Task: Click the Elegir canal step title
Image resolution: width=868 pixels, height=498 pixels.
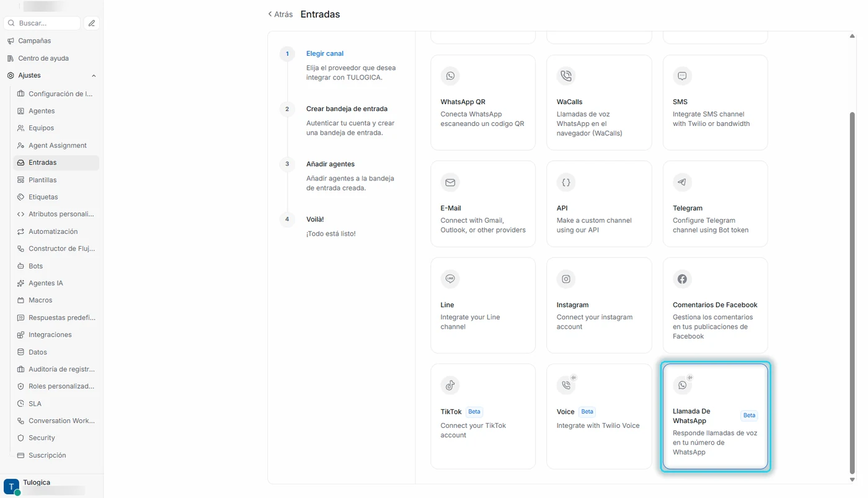Action: pyautogui.click(x=325, y=53)
